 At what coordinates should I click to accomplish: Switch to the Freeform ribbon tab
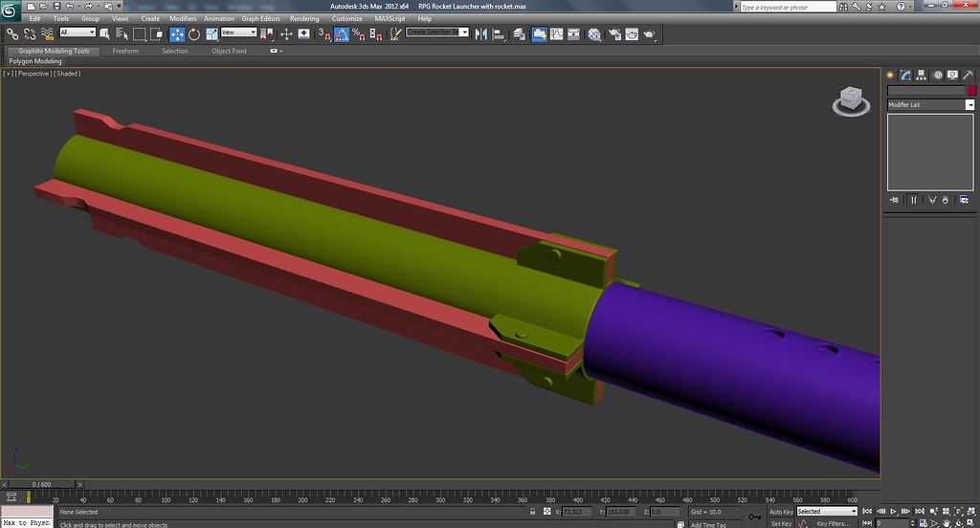(x=125, y=51)
